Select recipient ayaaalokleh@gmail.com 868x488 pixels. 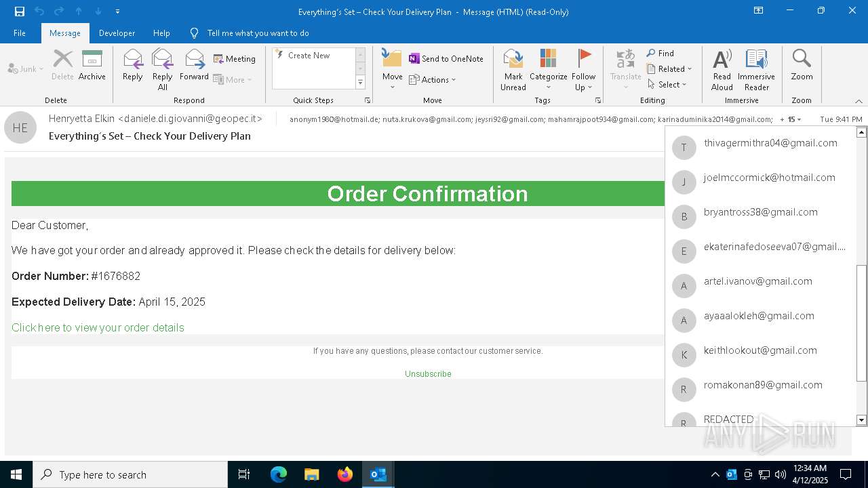pos(760,320)
